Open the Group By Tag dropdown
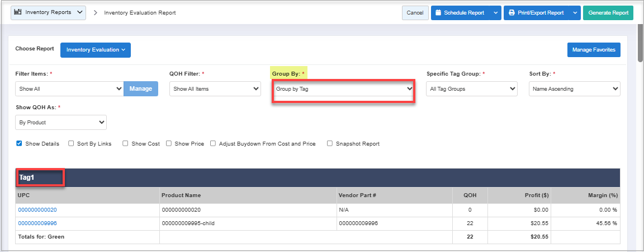The height and width of the screenshot is (252, 644). pos(343,89)
